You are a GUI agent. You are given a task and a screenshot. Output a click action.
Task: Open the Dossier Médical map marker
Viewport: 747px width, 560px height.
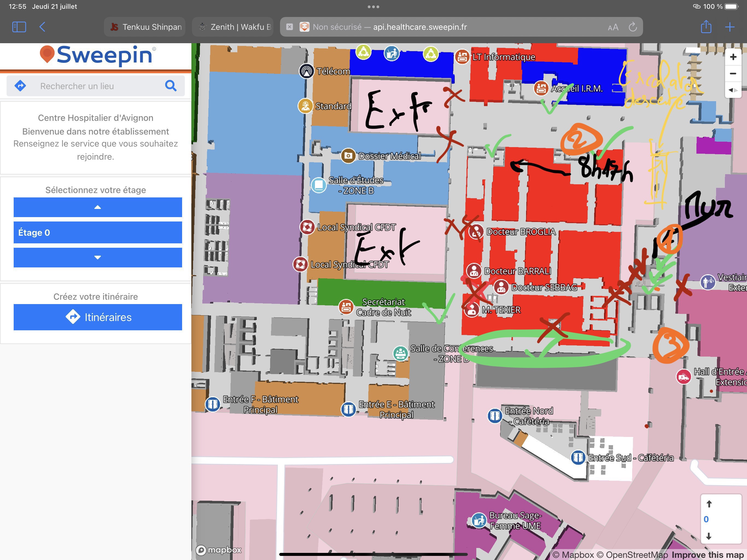coord(348,156)
